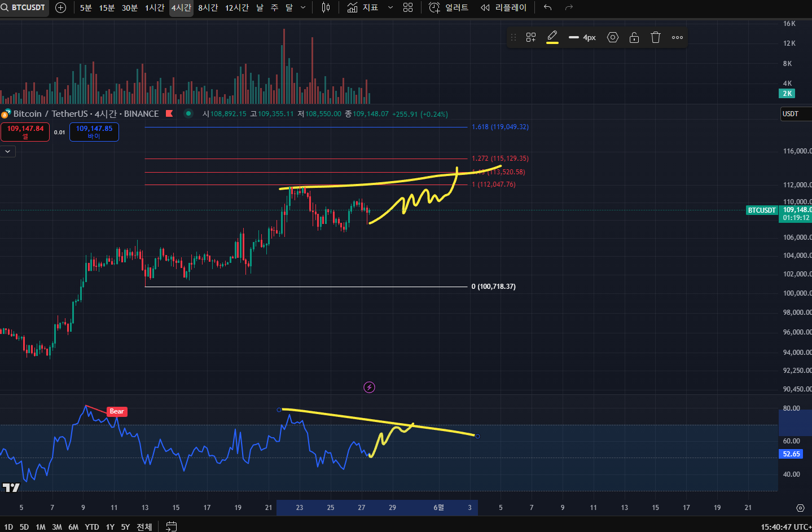812x532 pixels.
Task: Start bar 리플레이 replay mode
Action: tap(503, 7)
